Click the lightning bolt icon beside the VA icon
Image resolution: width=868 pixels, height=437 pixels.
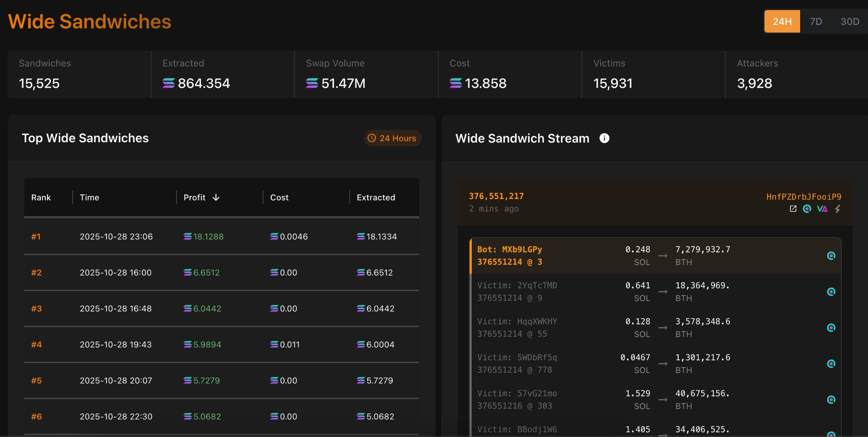(837, 209)
